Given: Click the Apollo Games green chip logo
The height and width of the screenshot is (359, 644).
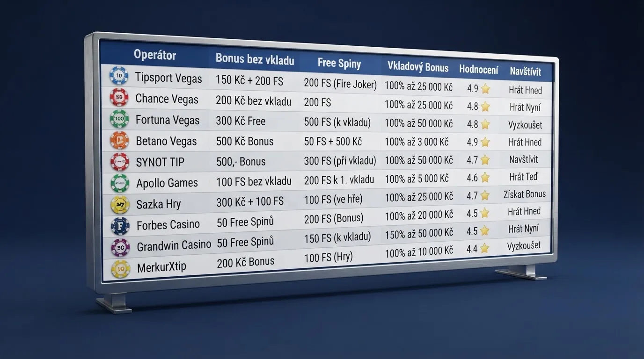Looking at the screenshot, I should (x=120, y=183).
